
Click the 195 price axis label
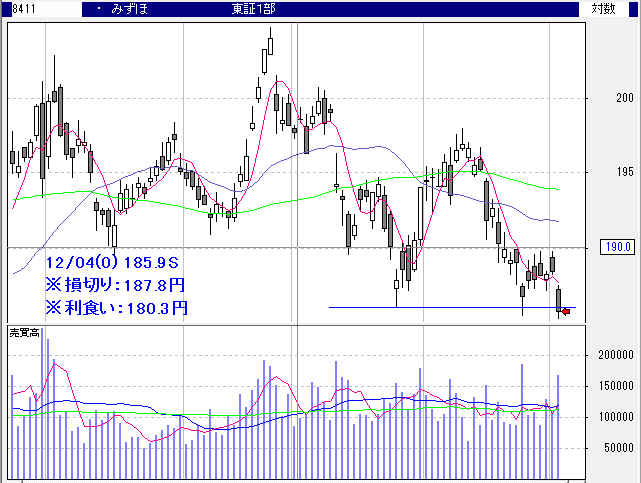click(x=625, y=172)
